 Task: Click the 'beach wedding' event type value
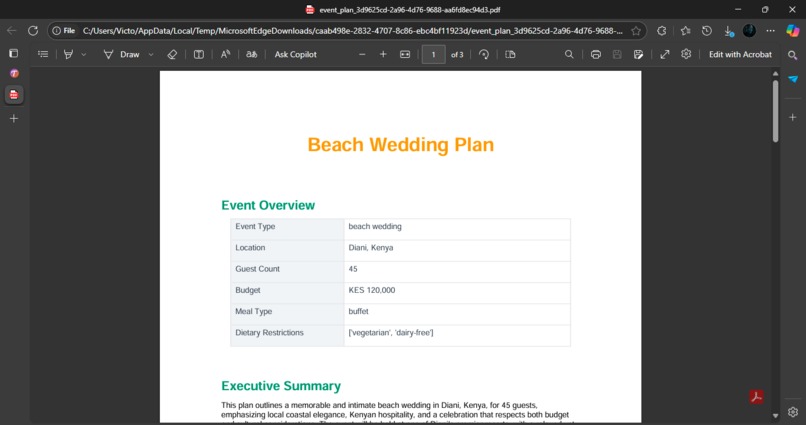pos(375,227)
